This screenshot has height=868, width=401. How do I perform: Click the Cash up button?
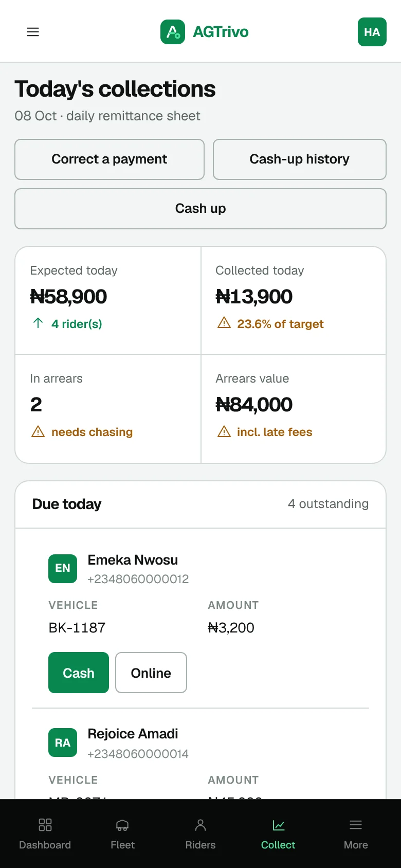coord(200,209)
